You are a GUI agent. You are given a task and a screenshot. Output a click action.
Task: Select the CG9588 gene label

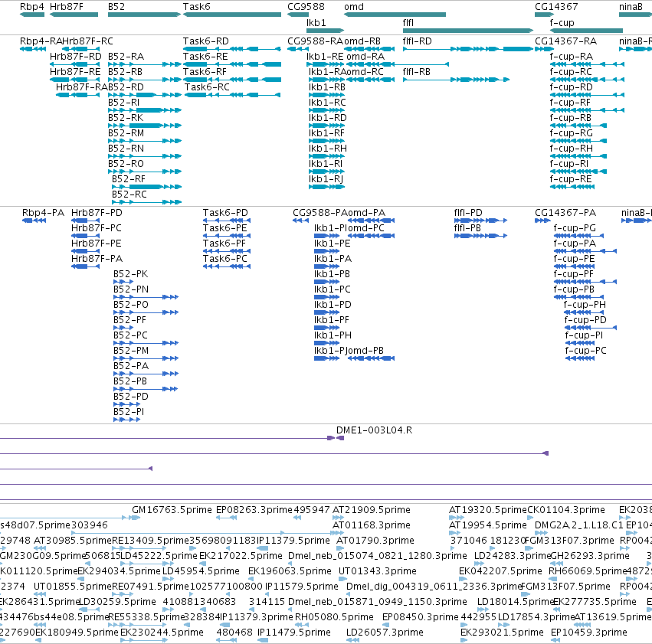306,7
